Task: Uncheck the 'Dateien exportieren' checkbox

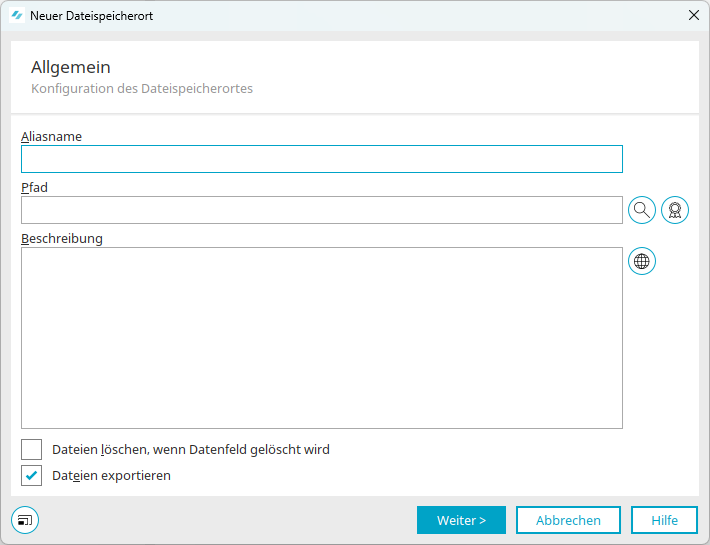Action: pos(32,475)
